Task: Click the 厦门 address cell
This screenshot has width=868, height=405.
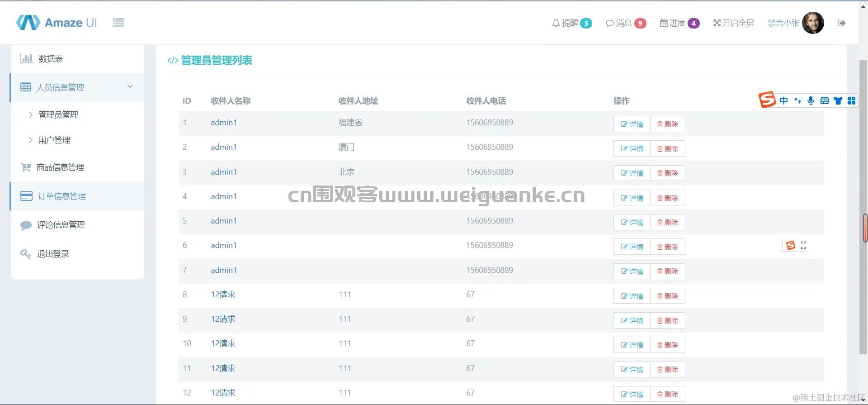Action: [x=346, y=147]
